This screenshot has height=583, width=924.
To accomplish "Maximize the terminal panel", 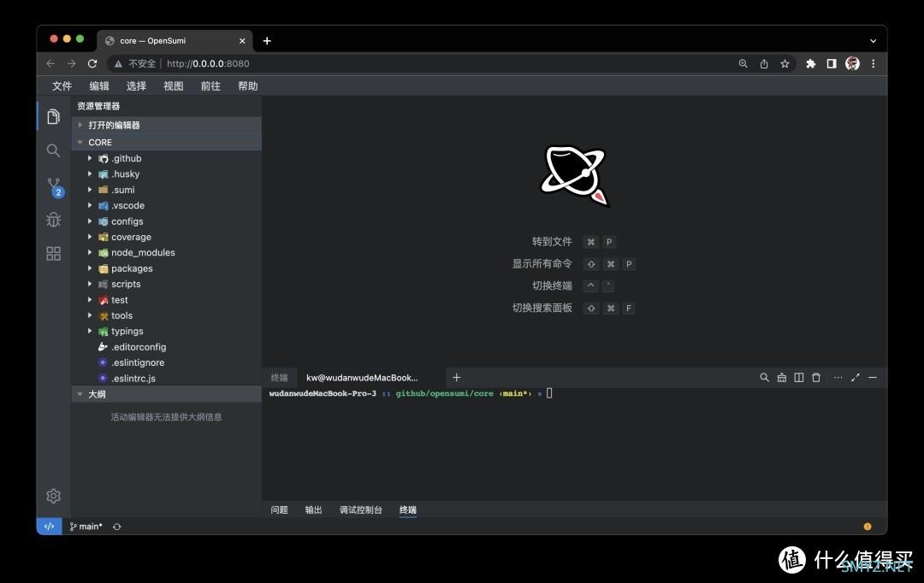I will 855,378.
